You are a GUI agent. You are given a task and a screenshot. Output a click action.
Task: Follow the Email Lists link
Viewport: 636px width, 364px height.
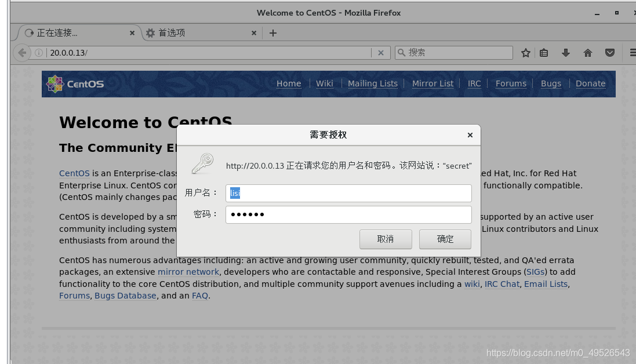(546, 284)
